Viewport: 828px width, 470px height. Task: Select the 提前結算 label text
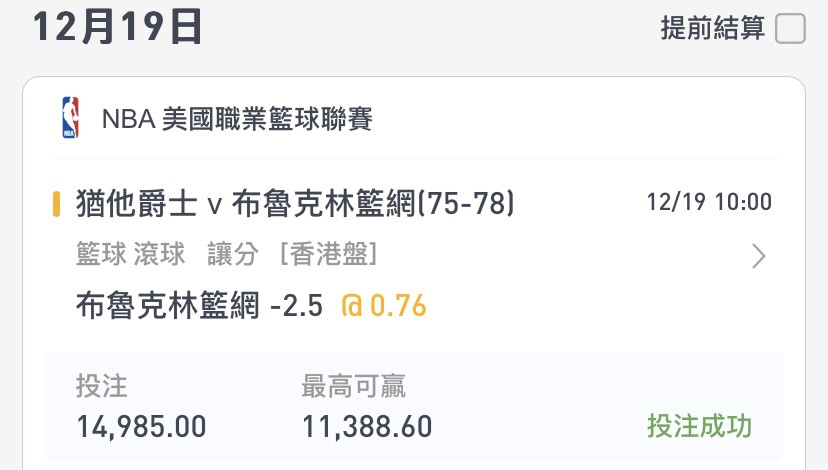coord(713,28)
